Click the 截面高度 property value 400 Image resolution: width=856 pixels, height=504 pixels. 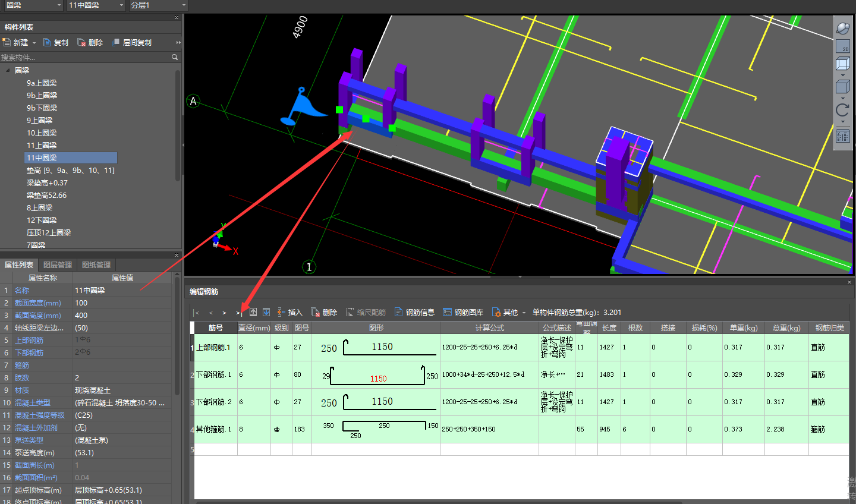pos(122,316)
